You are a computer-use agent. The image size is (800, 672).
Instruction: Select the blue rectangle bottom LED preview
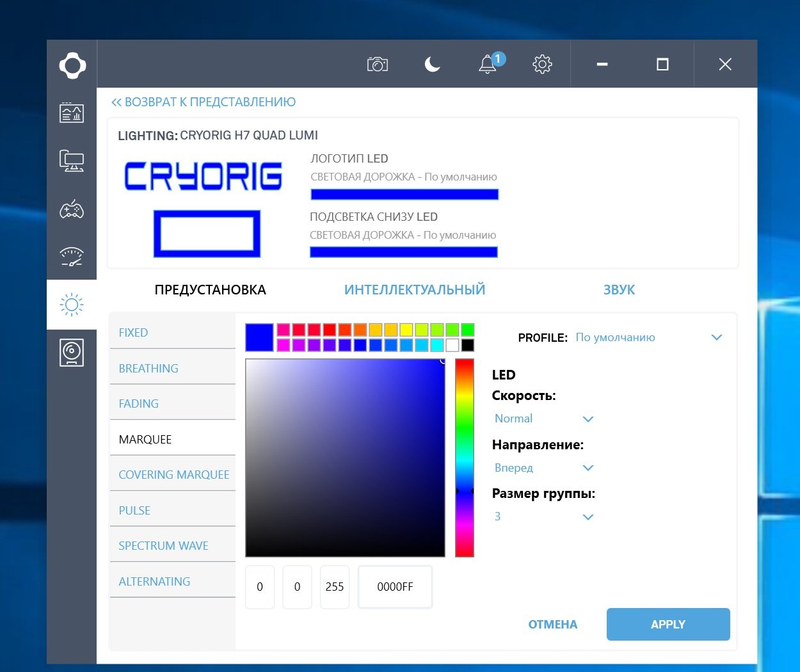pos(207,234)
